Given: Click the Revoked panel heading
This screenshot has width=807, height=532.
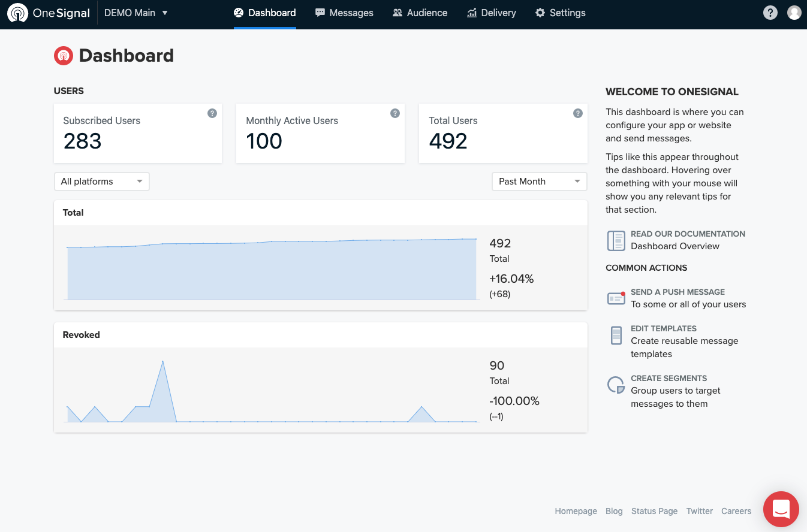Looking at the screenshot, I should 82,335.
